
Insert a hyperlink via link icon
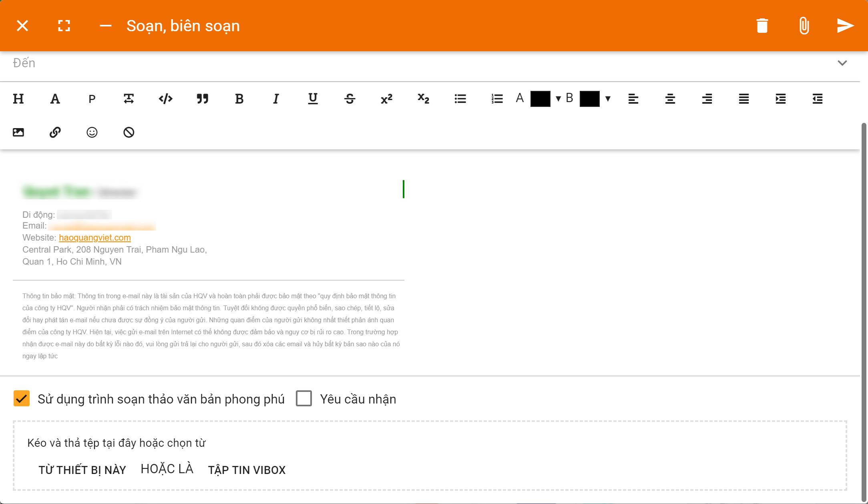[x=55, y=132]
